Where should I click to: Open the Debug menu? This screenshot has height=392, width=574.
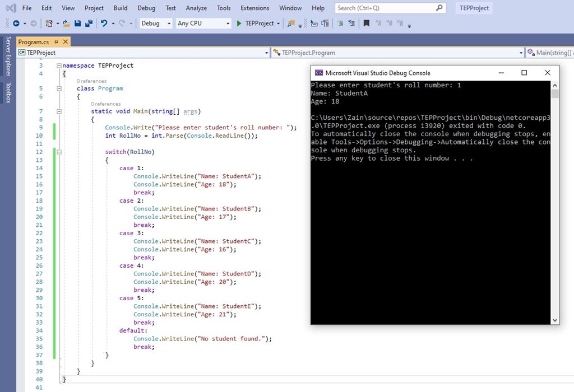tap(146, 8)
